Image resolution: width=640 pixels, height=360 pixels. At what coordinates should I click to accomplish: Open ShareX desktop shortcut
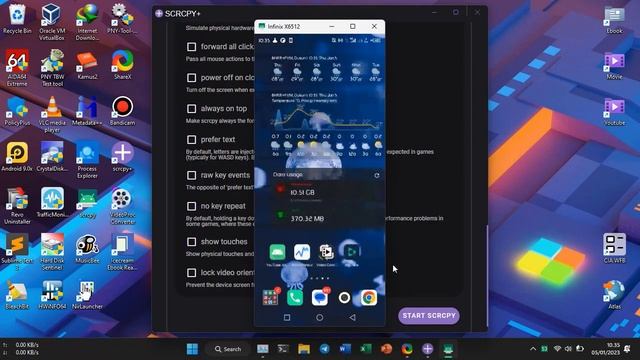(122, 64)
